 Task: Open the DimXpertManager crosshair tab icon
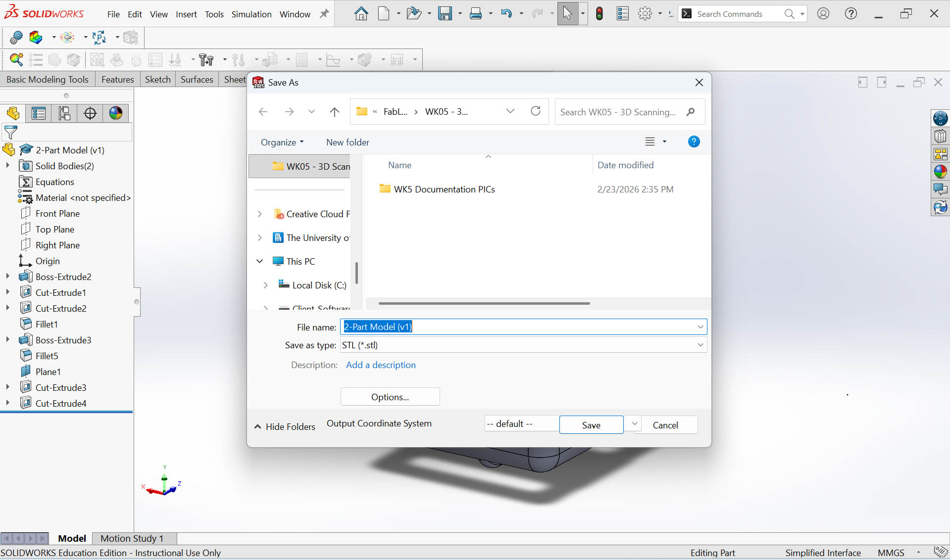coord(90,113)
